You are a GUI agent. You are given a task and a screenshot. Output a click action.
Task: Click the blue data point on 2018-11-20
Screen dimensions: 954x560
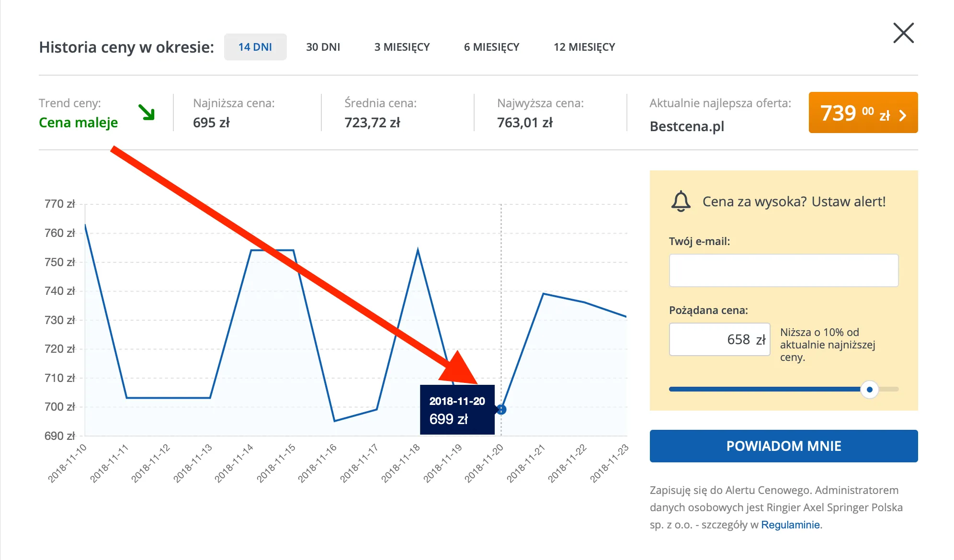[501, 410]
